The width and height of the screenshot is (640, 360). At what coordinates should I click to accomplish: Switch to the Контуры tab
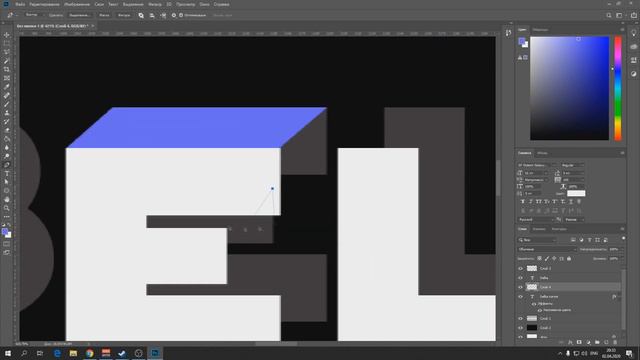pos(559,229)
